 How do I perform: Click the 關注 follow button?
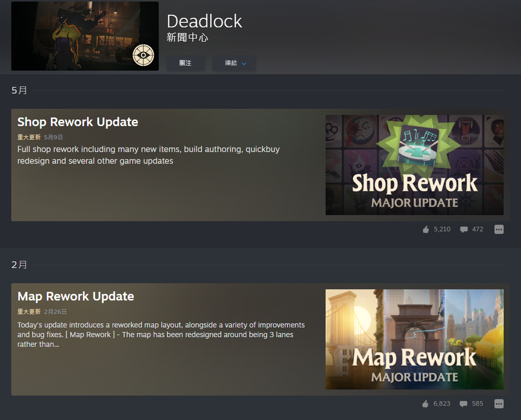tap(185, 63)
